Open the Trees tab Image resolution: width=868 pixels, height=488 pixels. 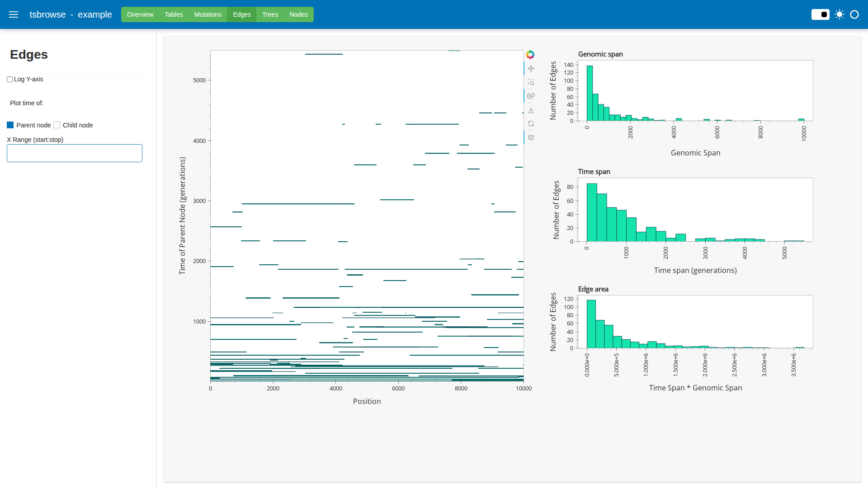click(x=270, y=14)
